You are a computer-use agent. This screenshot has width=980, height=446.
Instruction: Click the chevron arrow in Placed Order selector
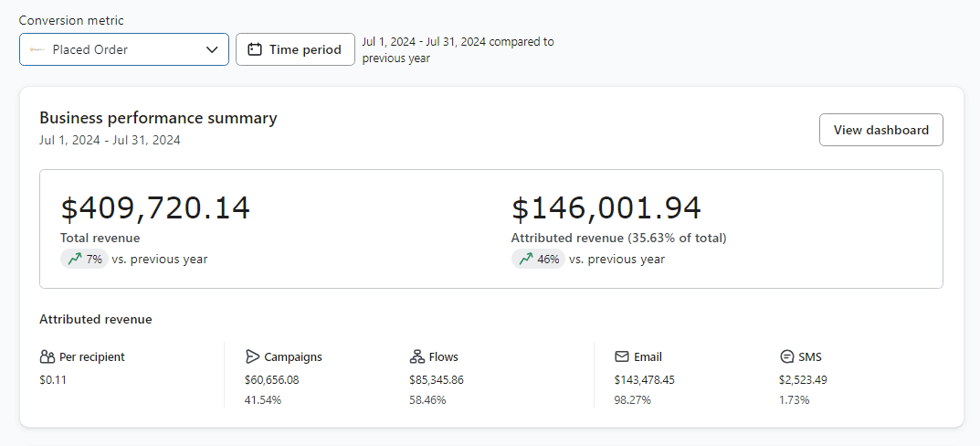pos(212,49)
